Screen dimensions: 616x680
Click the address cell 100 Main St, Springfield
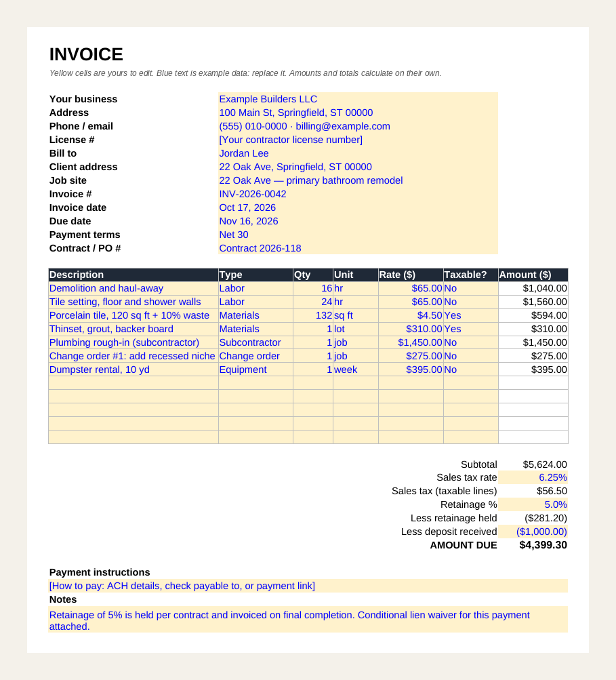(358, 113)
